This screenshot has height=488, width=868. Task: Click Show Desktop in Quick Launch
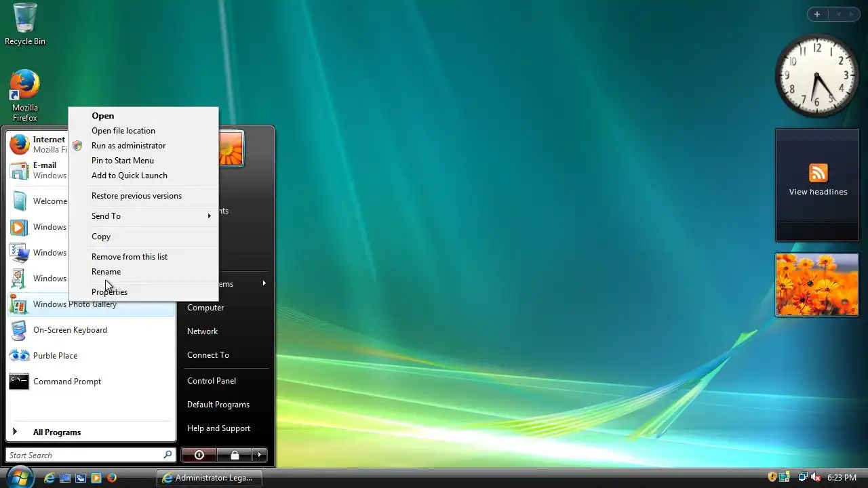pyautogui.click(x=65, y=478)
